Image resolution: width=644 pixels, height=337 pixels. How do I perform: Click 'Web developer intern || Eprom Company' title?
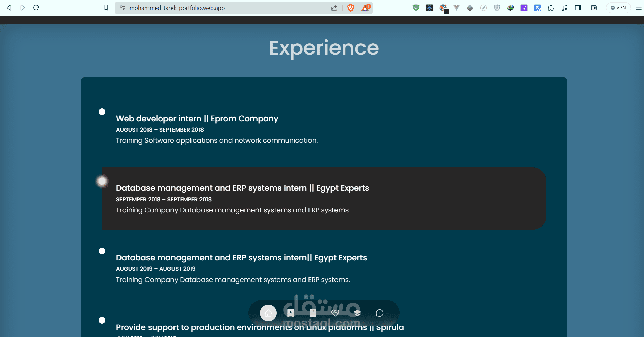197,119
